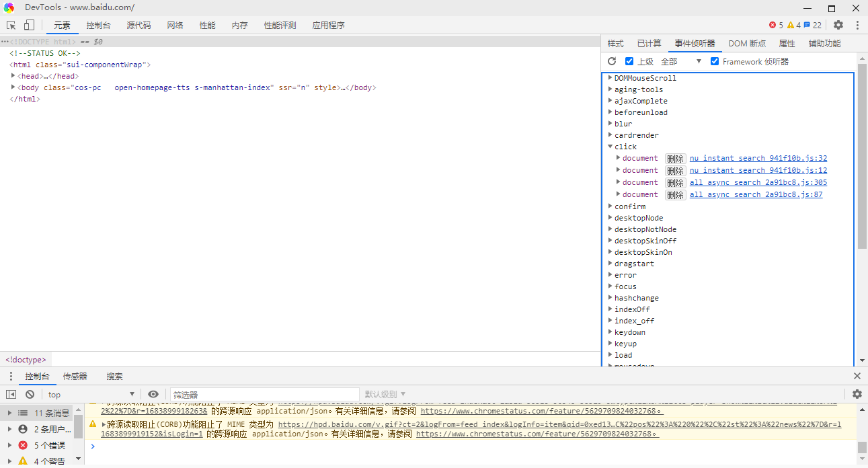Expand the beforeunload listener group
The image size is (868, 468).
610,112
